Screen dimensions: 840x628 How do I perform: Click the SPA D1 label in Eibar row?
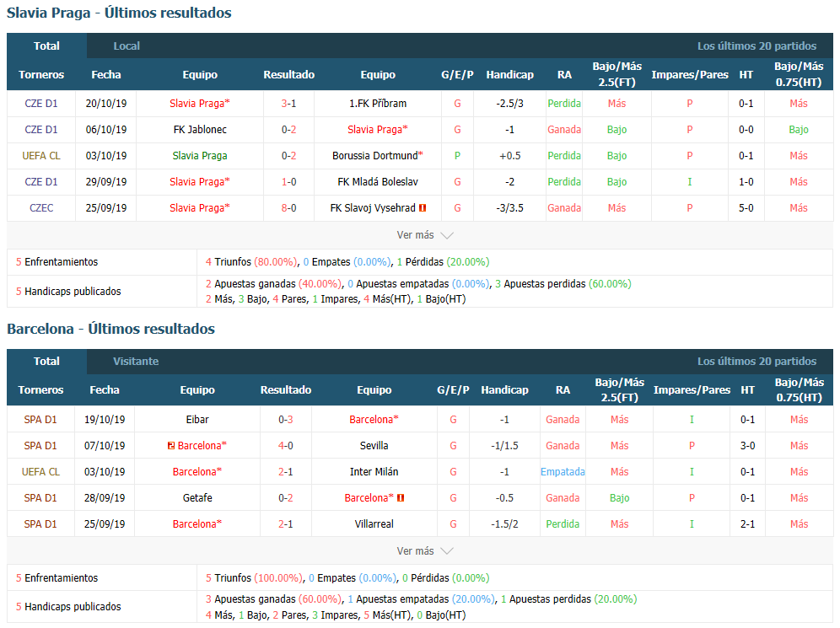point(40,420)
